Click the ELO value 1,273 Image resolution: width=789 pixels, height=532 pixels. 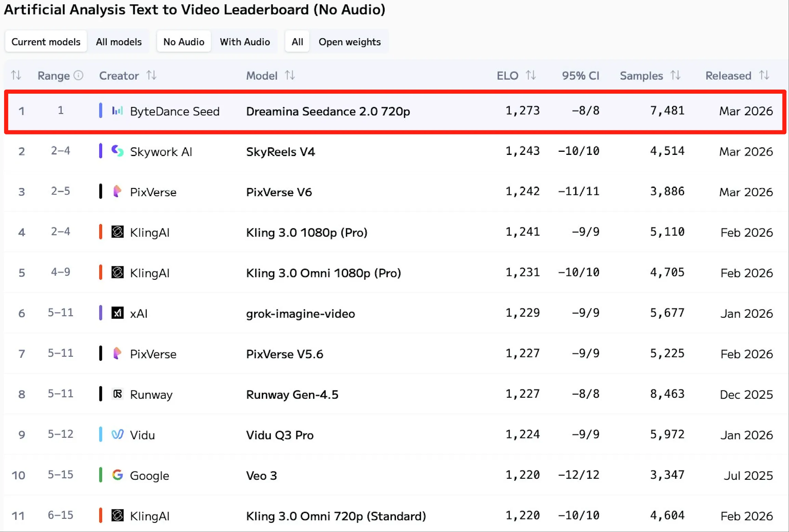(522, 111)
